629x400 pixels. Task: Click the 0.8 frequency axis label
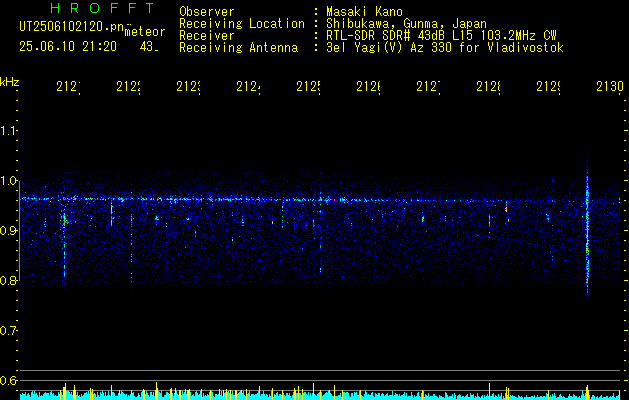(x=8, y=280)
